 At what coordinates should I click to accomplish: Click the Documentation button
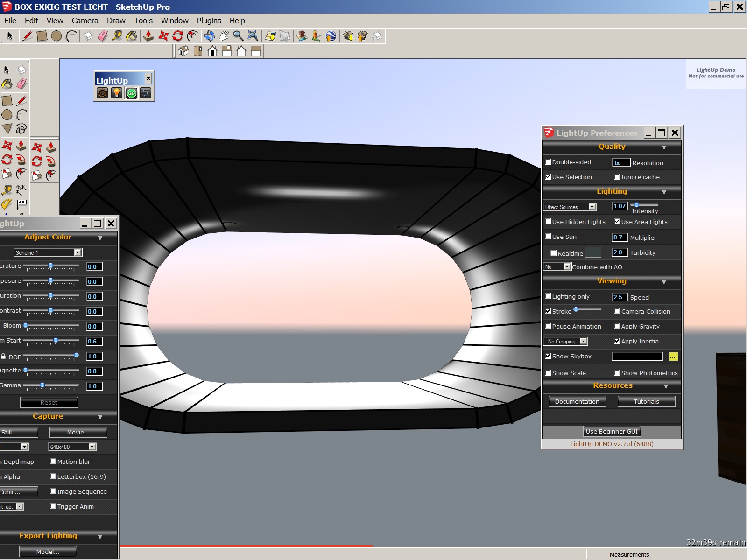577,401
